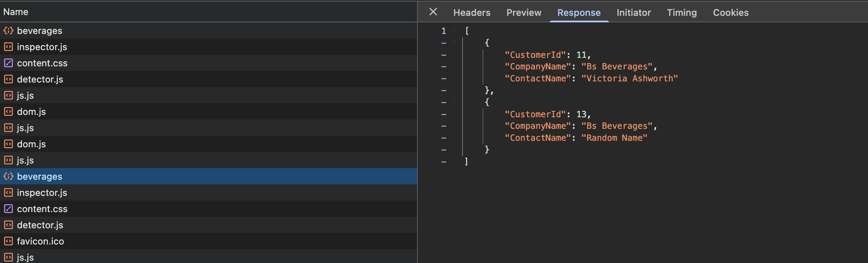Open the Preview tab

click(x=524, y=13)
